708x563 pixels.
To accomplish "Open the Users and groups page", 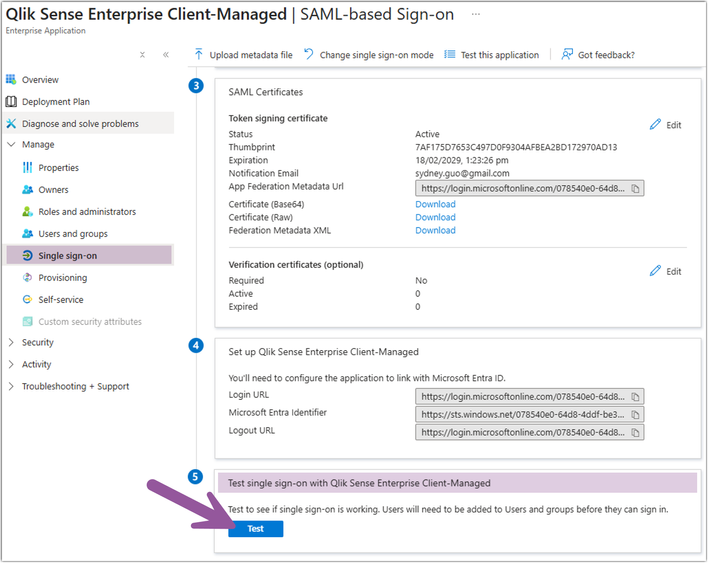I will [72, 234].
